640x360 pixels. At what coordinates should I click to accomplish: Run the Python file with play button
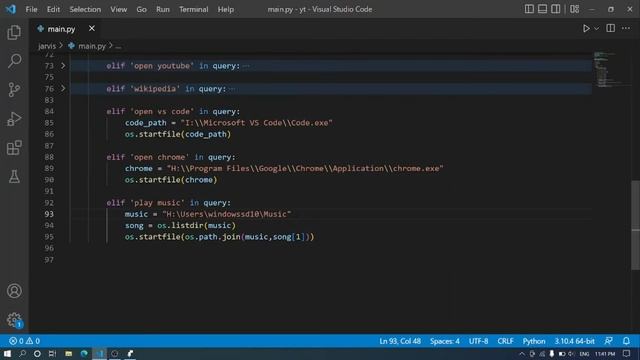586,29
